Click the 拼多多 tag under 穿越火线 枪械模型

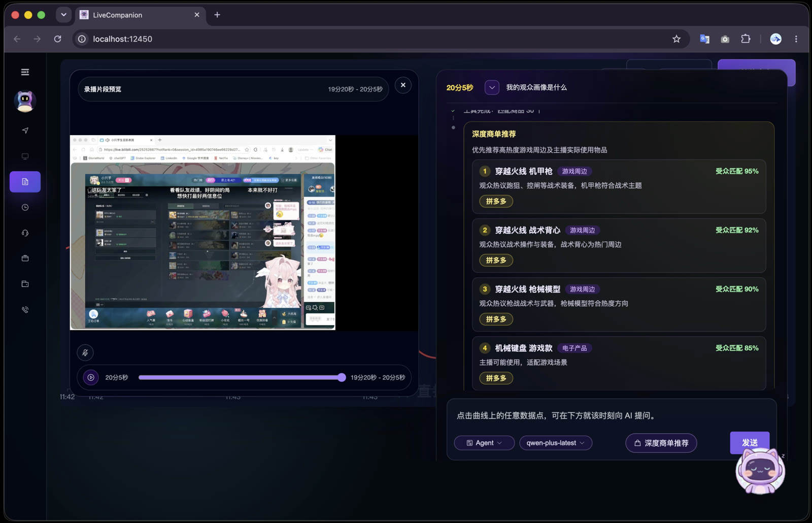(496, 319)
